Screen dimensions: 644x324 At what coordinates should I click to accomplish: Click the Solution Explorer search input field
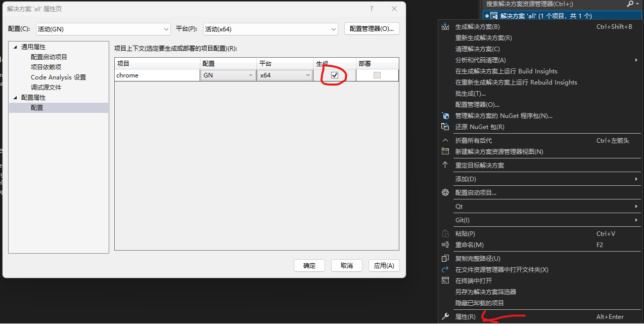coord(531,4)
